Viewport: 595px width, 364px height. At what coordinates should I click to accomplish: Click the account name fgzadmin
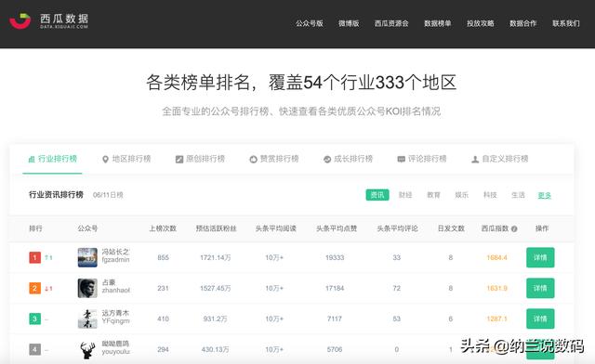click(115, 260)
